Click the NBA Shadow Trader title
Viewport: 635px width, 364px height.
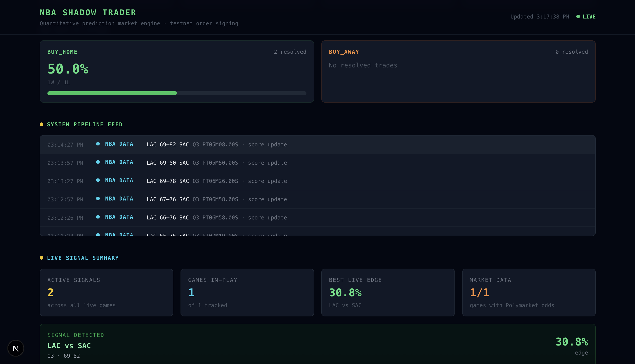tap(88, 12)
